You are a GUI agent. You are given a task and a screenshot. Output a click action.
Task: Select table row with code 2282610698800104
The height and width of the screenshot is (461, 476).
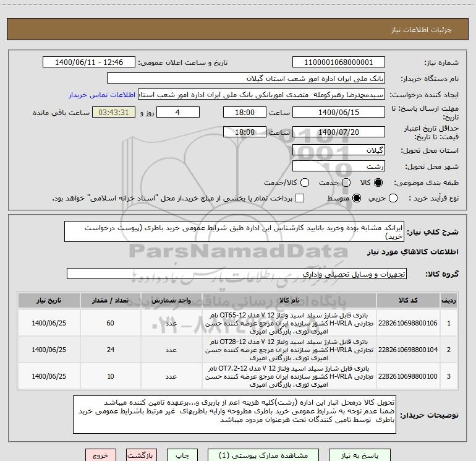coord(238,350)
